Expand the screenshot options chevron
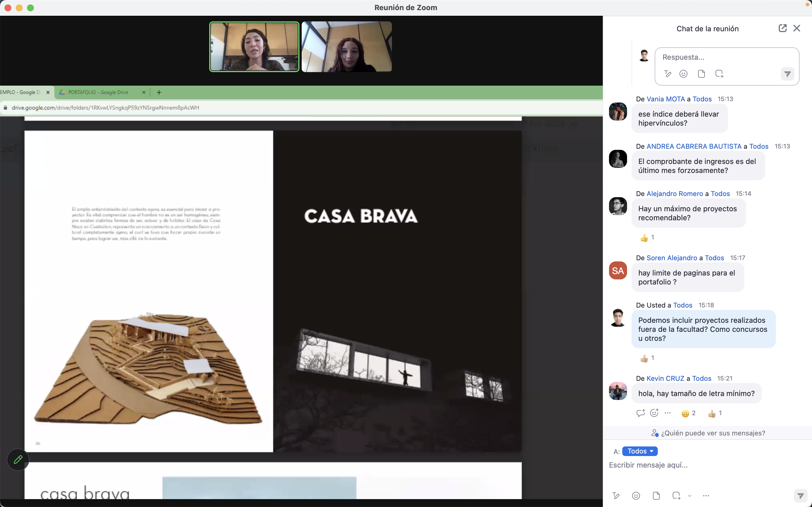812x507 pixels. pyautogui.click(x=690, y=496)
